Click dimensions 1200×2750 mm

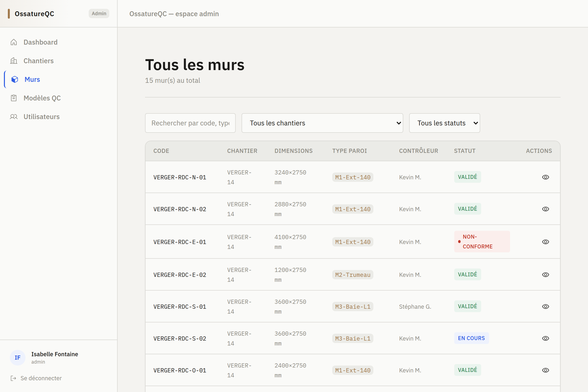coord(290,275)
